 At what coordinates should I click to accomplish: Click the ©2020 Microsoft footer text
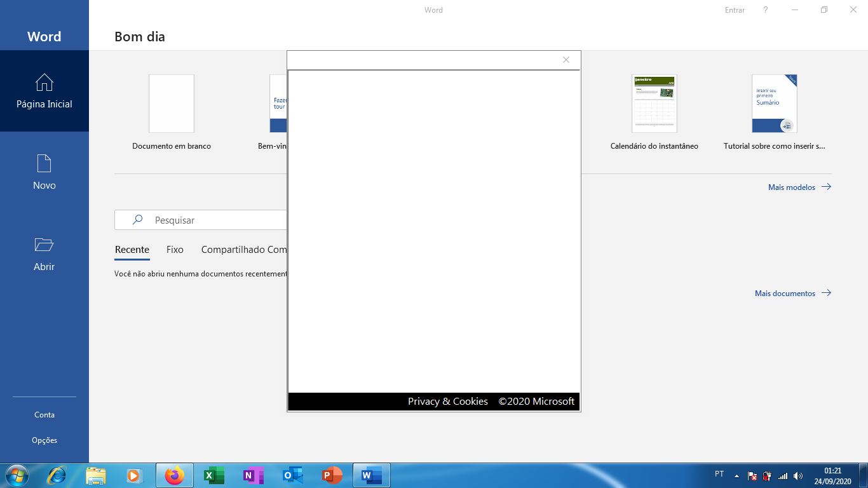pyautogui.click(x=536, y=402)
